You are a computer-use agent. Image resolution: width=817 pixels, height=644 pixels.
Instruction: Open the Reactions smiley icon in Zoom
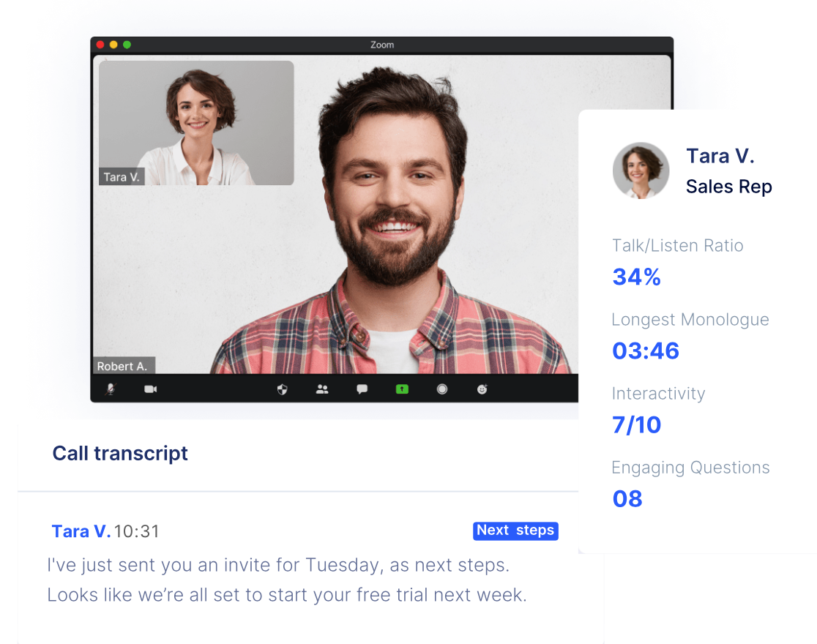[482, 389]
